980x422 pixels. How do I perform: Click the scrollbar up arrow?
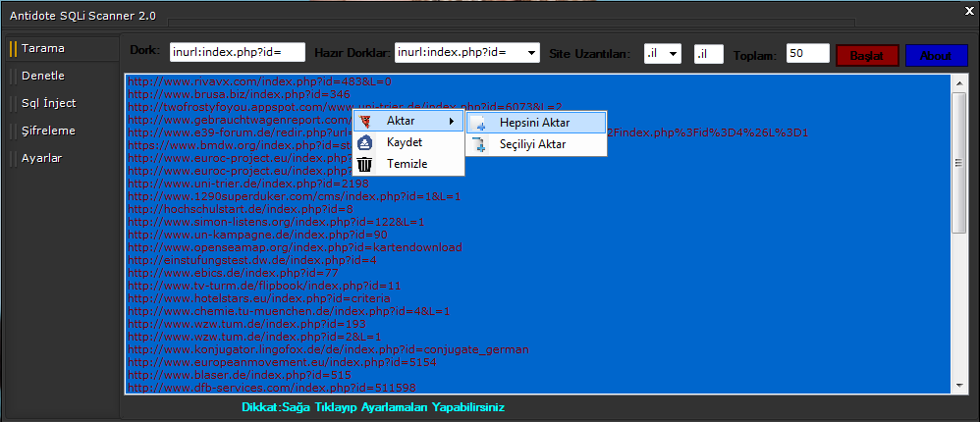[958, 83]
